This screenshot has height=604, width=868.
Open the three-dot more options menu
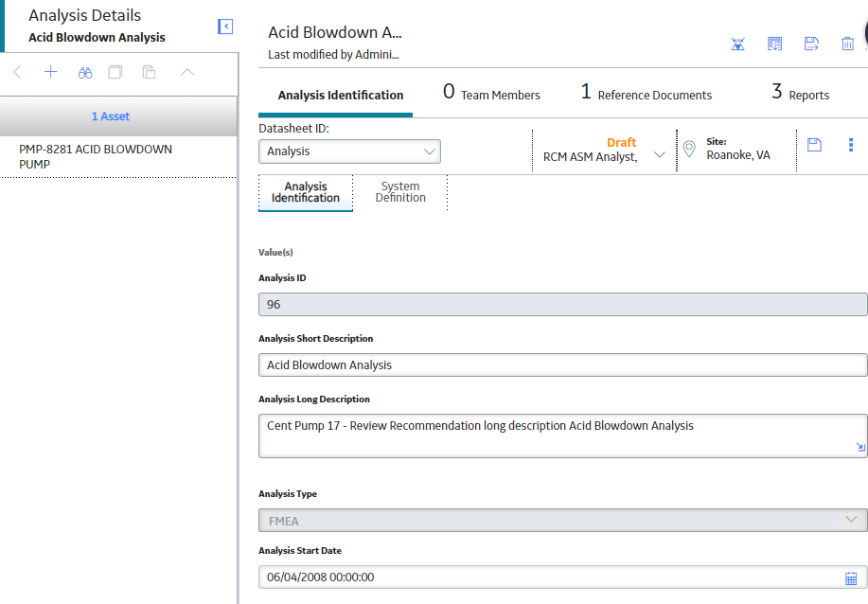click(851, 145)
